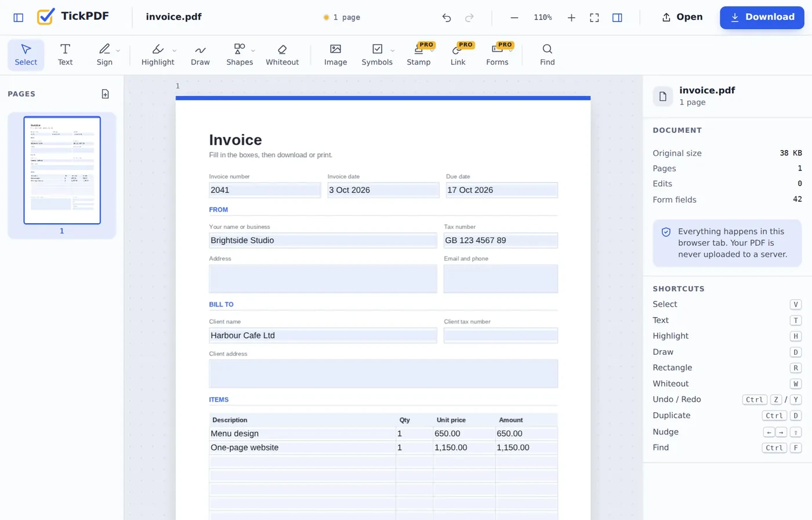Screen dimensions: 812x520
Task: Toggle the left pages sidebar
Action: pyautogui.click(x=19, y=17)
